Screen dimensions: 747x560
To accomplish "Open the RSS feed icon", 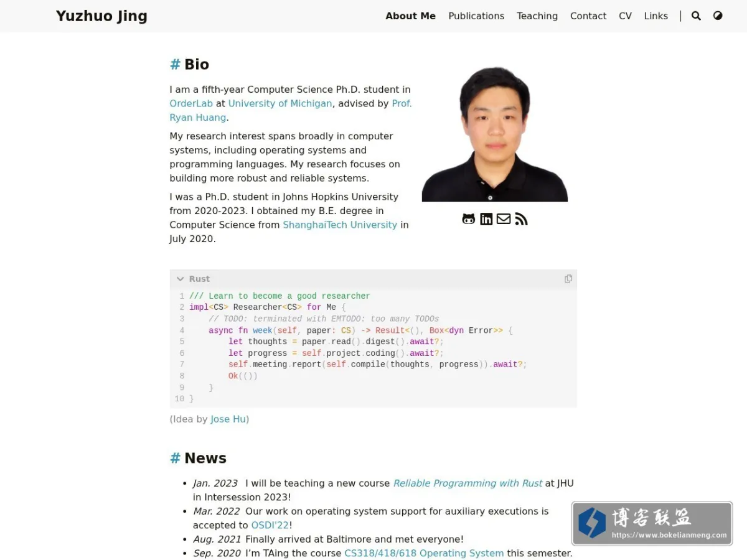I will click(521, 219).
